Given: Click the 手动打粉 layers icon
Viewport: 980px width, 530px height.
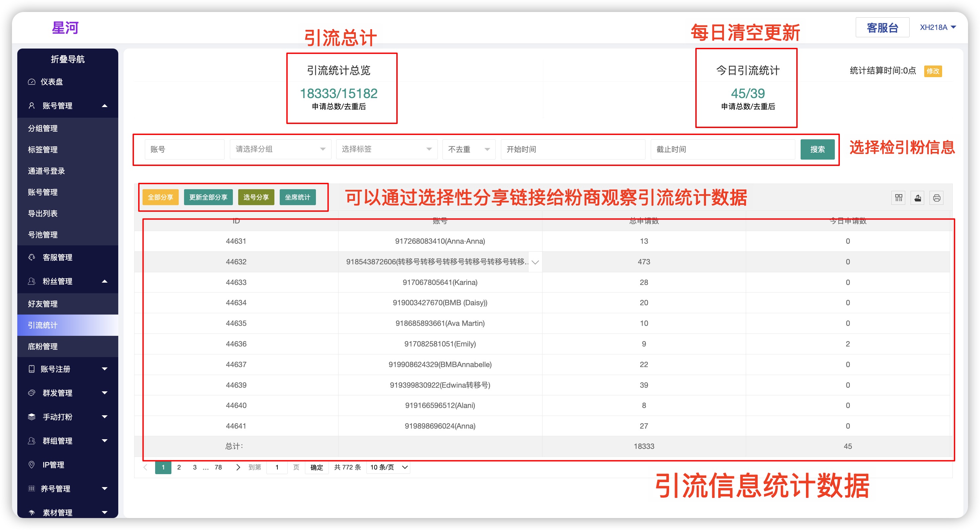Looking at the screenshot, I should click(32, 417).
